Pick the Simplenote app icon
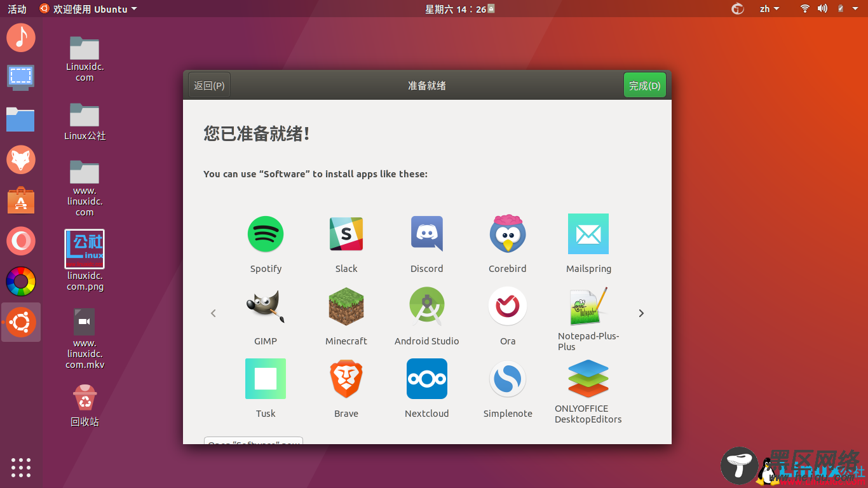Image resolution: width=868 pixels, height=488 pixels. coord(508,379)
